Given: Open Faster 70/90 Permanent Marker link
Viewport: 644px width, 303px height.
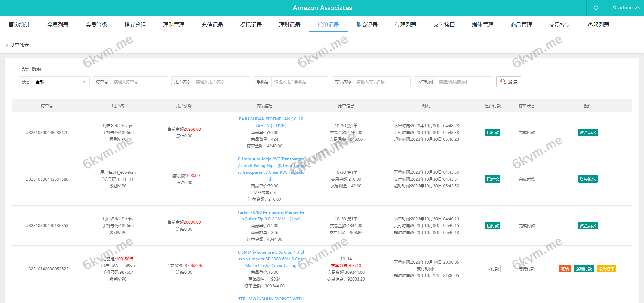Looking at the screenshot, I should (271, 215).
